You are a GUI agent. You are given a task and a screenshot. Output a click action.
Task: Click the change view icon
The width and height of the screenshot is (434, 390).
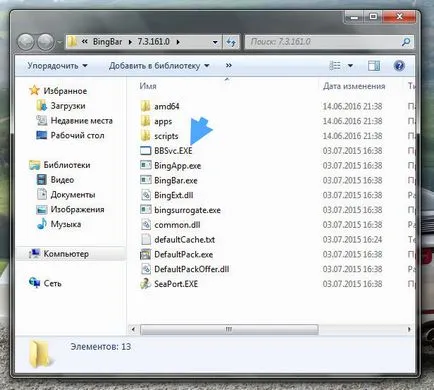(x=335, y=66)
